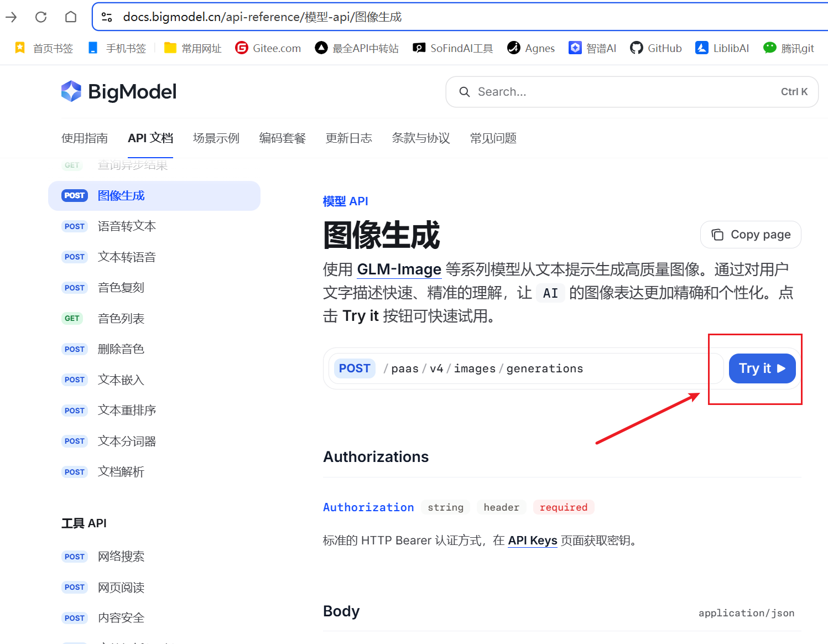
Task: Open 手机书签 bookmark
Action: [117, 48]
